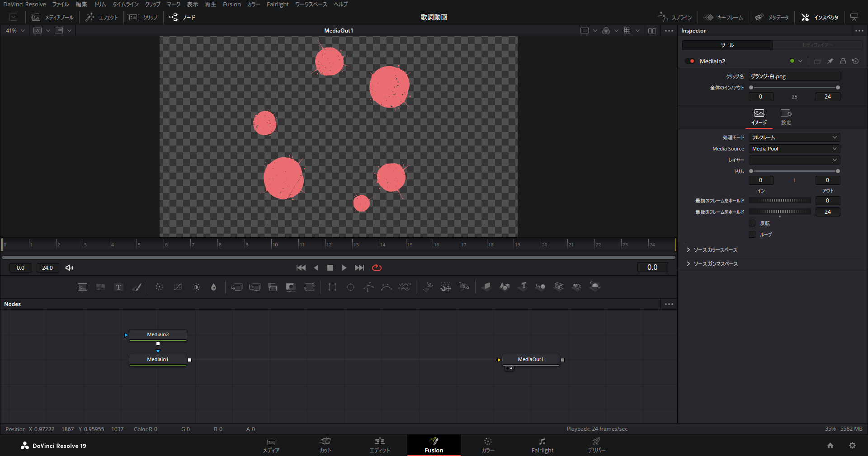Toggle the MediaIn2 enable switch

point(689,61)
